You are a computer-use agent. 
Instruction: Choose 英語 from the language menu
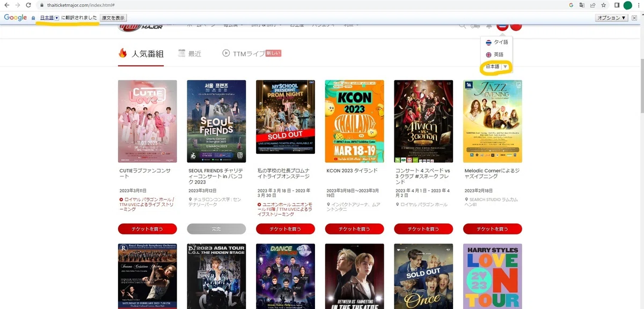[x=495, y=54]
